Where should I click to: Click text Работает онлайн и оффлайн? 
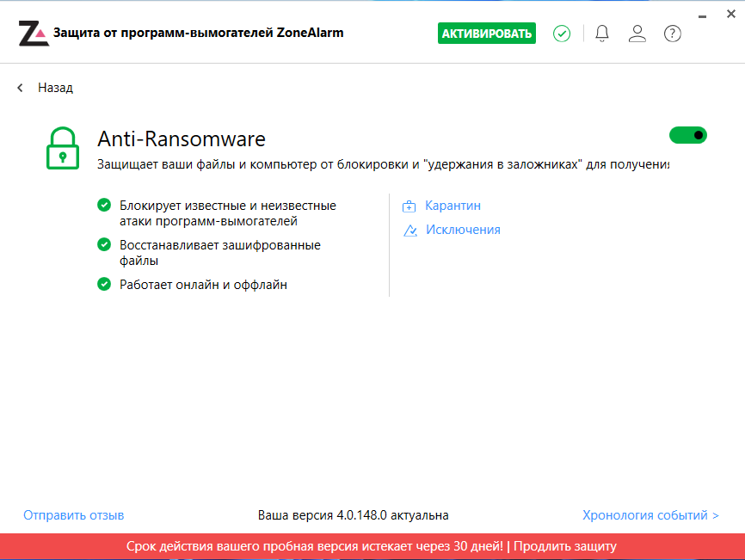click(203, 285)
